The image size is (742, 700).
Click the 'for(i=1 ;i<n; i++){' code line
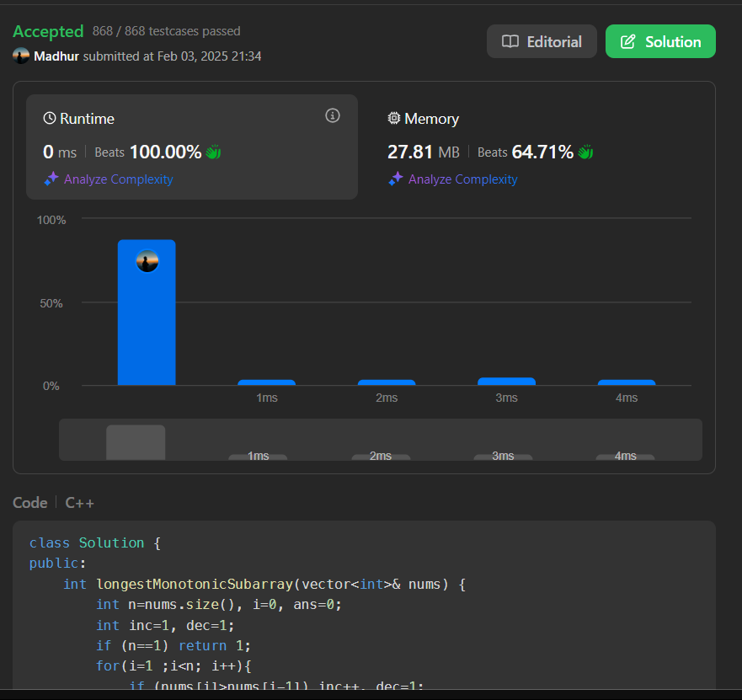pos(173,666)
